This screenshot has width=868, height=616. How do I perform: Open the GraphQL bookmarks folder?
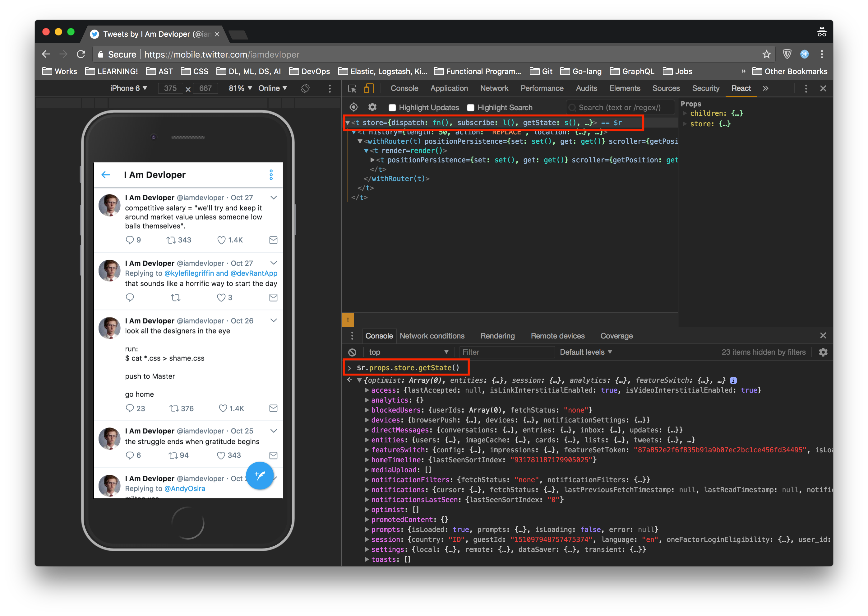(x=632, y=71)
